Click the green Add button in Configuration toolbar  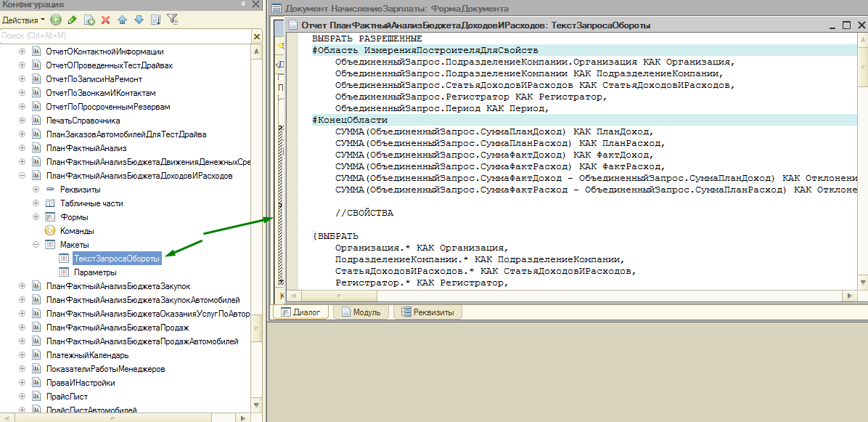click(56, 20)
